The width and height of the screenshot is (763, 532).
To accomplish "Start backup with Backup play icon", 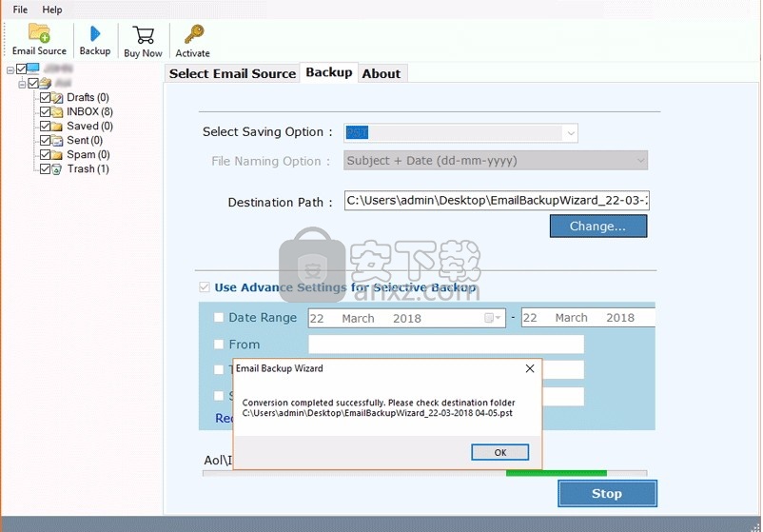I will (x=95, y=33).
